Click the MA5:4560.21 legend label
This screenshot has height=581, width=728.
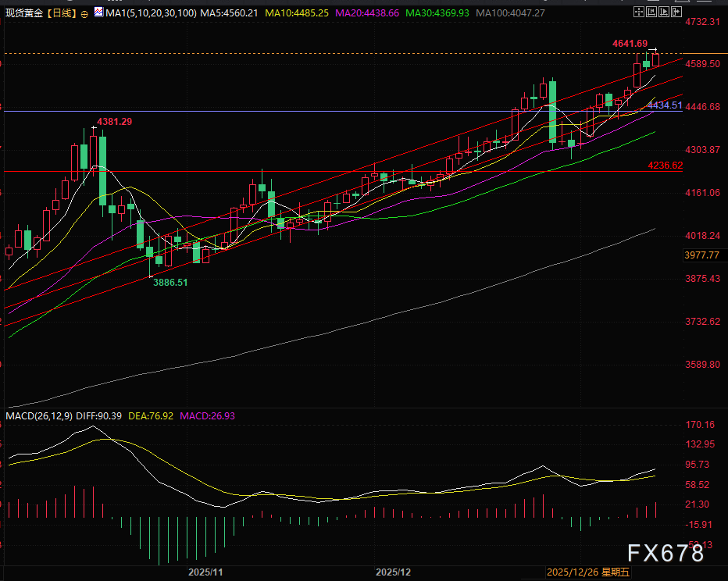(x=230, y=13)
